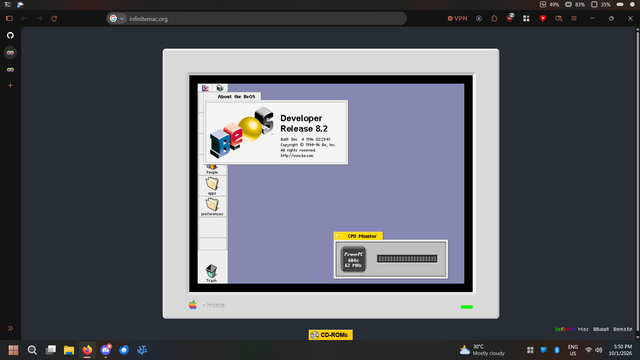Open the CD-ROMs button
Viewport: 640px width, 360px height.
(331, 335)
